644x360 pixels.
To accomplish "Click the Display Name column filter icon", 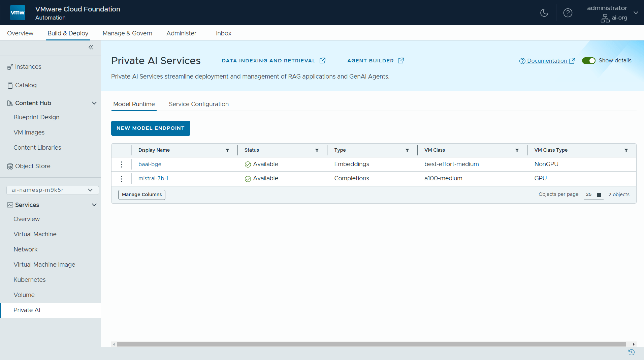I will coord(227,150).
